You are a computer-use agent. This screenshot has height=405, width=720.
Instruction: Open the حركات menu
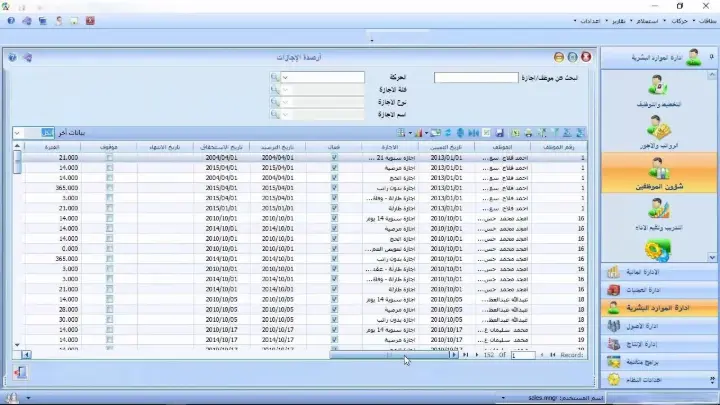click(x=679, y=21)
